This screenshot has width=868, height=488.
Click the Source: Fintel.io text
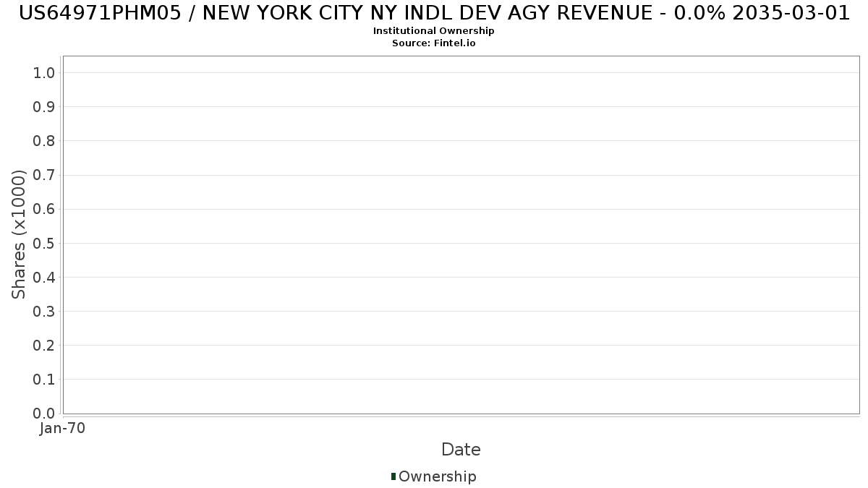pos(434,43)
